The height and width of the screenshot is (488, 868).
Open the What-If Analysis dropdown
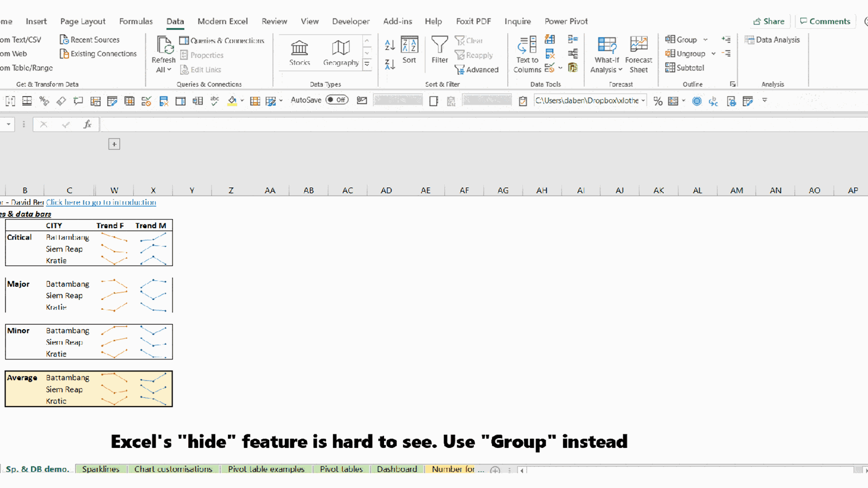pyautogui.click(x=607, y=69)
